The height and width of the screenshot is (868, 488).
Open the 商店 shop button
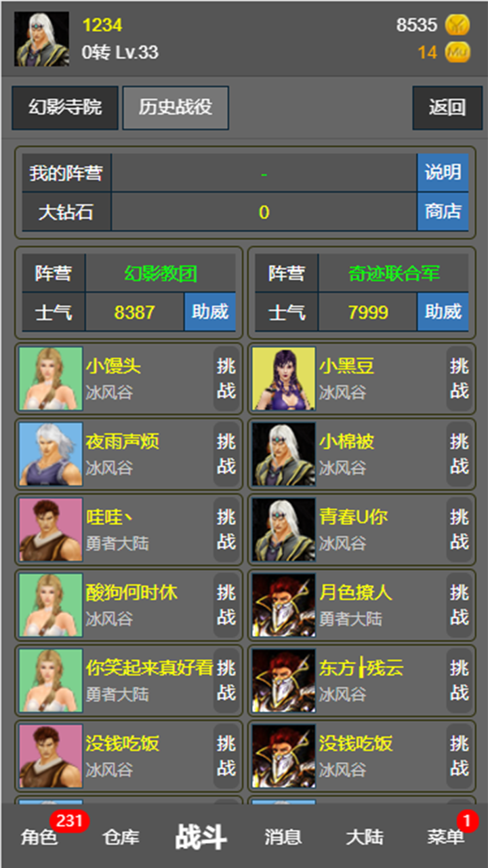(x=443, y=212)
